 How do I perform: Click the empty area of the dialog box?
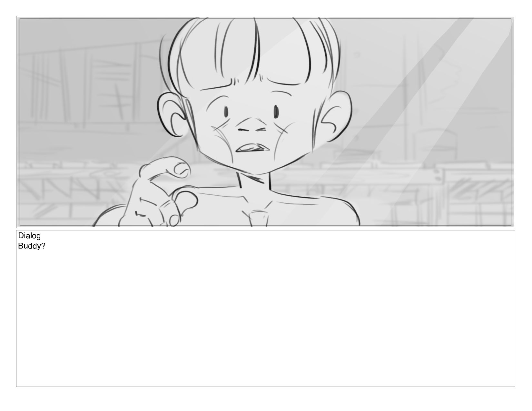point(265,318)
